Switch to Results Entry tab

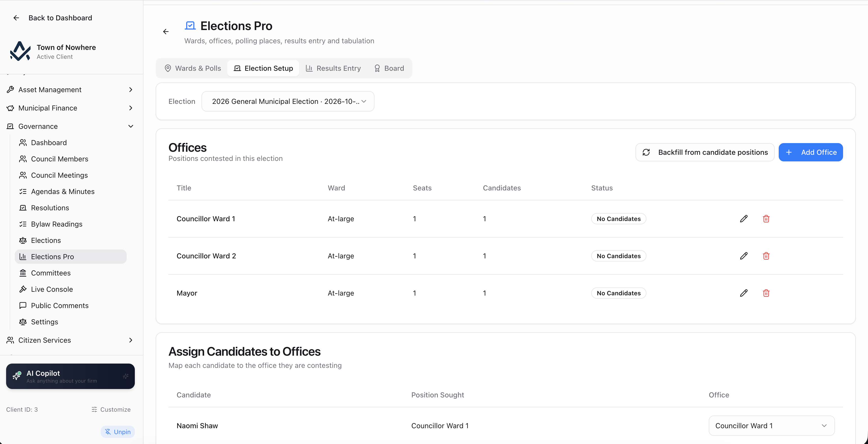[x=333, y=68]
